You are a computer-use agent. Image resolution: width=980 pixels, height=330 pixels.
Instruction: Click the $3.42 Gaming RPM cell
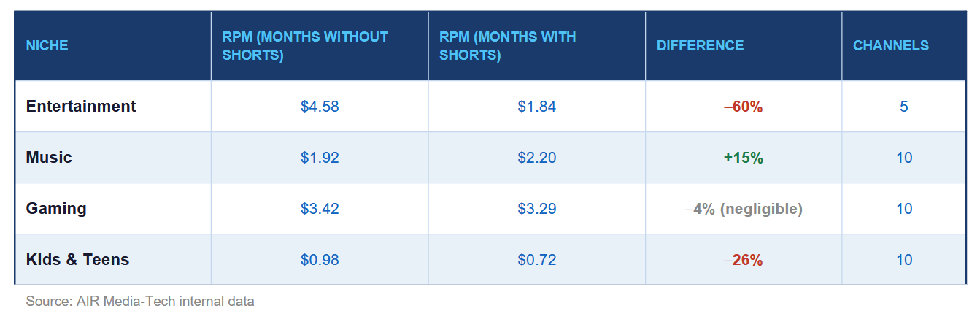pyautogui.click(x=320, y=209)
